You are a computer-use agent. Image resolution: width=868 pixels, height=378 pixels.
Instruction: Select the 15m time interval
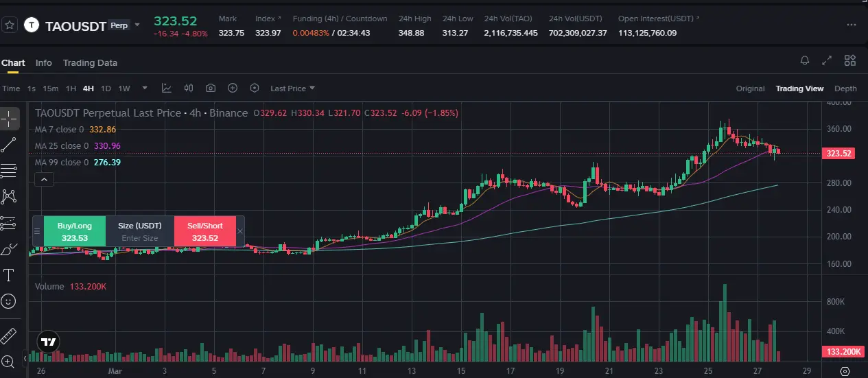(50, 88)
